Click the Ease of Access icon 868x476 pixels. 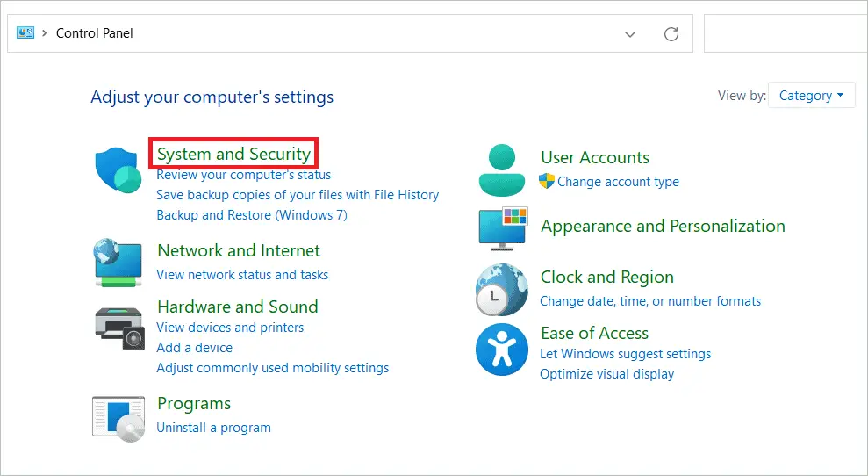[501, 350]
